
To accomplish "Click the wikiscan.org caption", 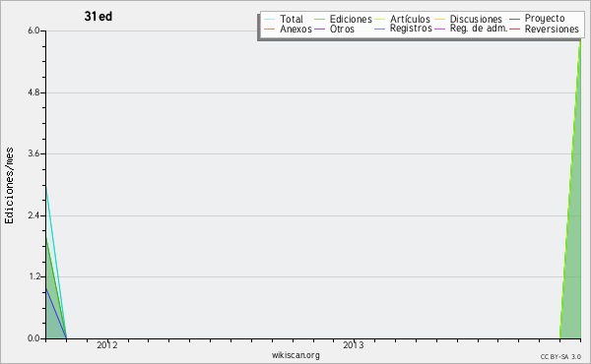I will point(295,355).
